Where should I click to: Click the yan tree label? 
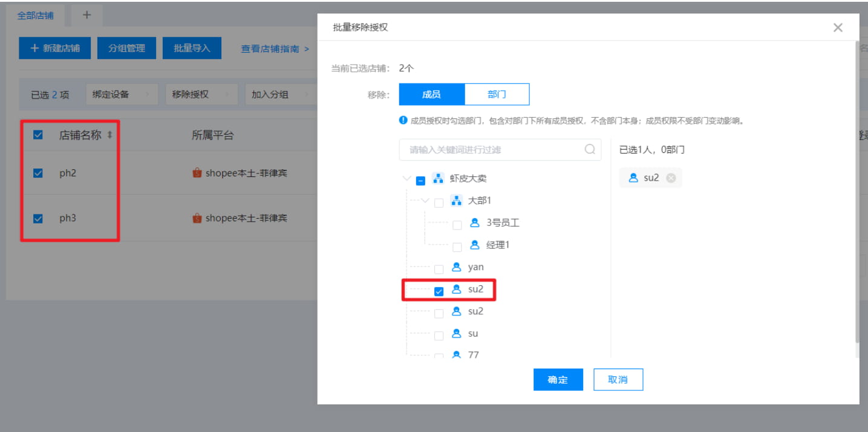coord(476,267)
